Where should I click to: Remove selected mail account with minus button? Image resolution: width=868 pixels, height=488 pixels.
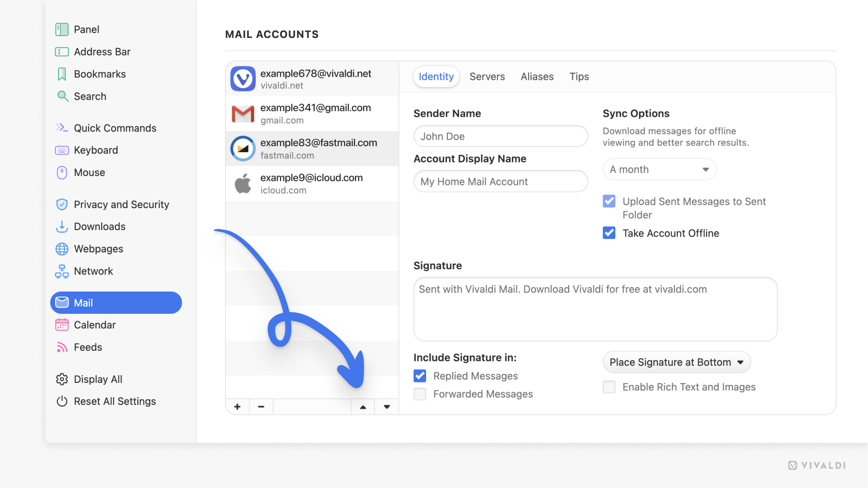point(261,406)
